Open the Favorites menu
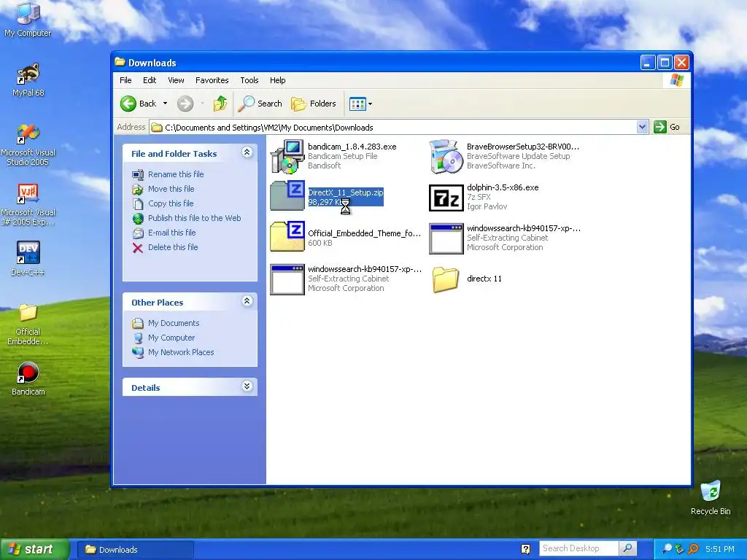This screenshot has height=560, width=747. point(212,80)
